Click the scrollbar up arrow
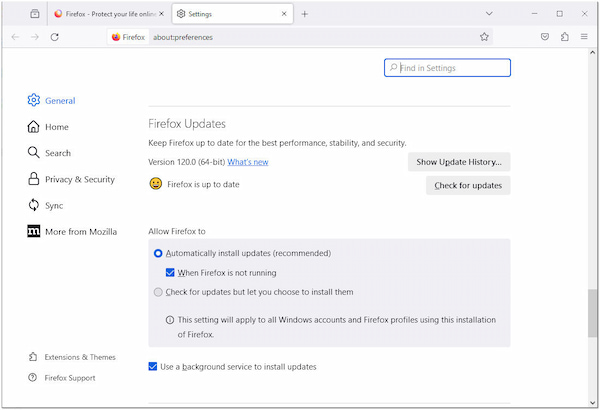The image size is (600, 410). click(592, 52)
